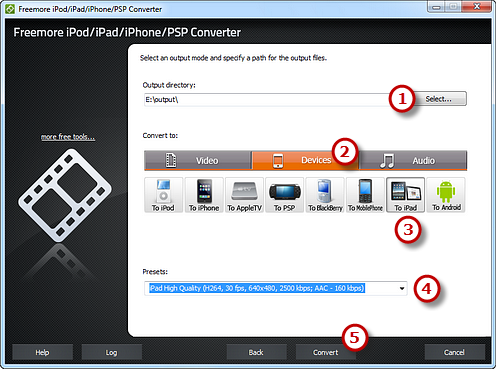This screenshot has height=369, width=496.
Task: Select the To BlackBerry device icon
Action: (x=325, y=195)
